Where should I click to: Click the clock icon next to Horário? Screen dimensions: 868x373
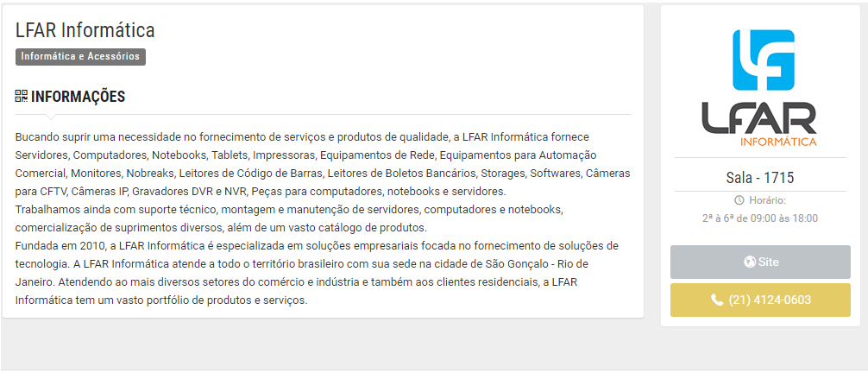739,200
